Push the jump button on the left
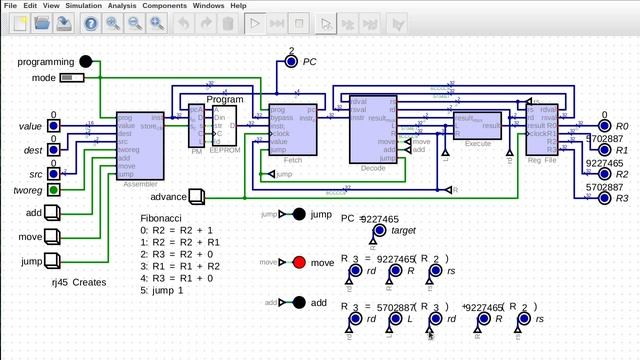This screenshot has height=360, width=640. tap(52, 261)
